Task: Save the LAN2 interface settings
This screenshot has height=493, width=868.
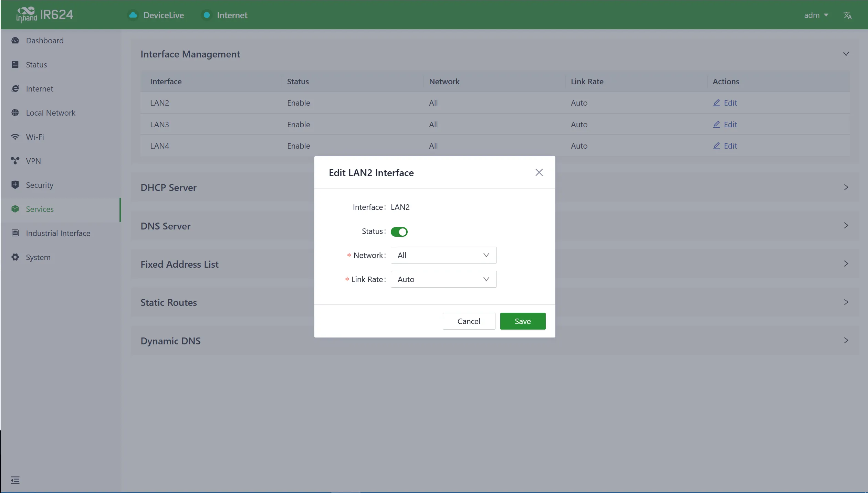Action: [523, 321]
